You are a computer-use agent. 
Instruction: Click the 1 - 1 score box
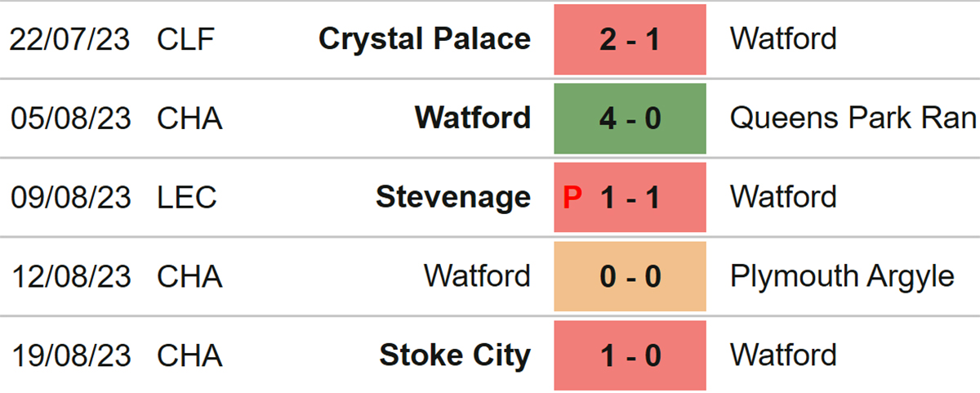[x=630, y=197]
